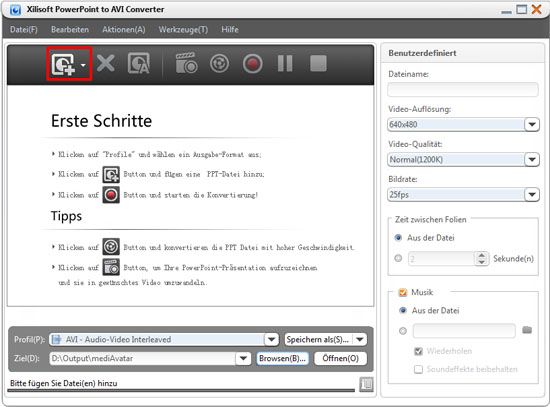Click the log icon in the status bar

coord(367,384)
